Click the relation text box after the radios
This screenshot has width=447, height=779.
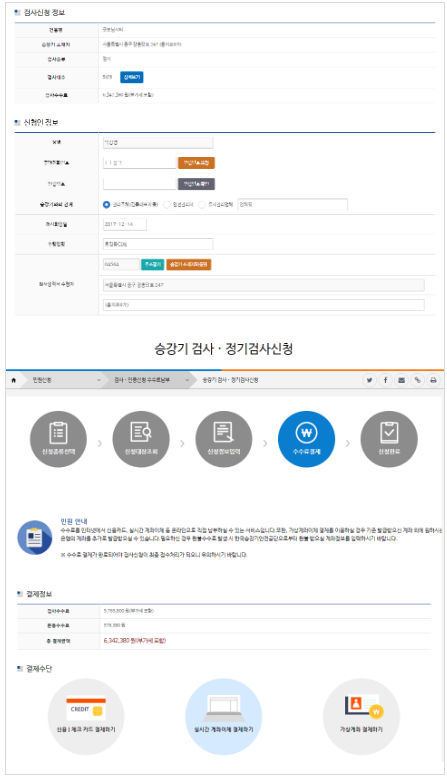pyautogui.click(x=293, y=205)
